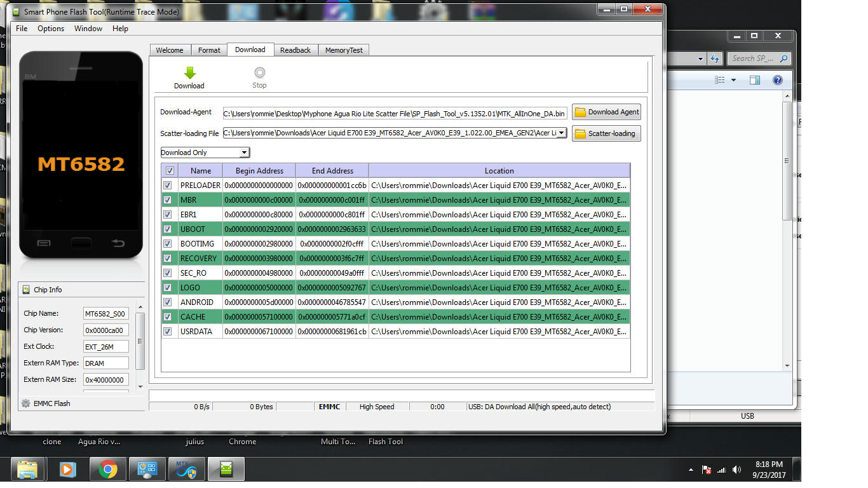The width and height of the screenshot is (868, 488).
Task: Open Chrome from the Windows taskbar
Action: pos(107,470)
